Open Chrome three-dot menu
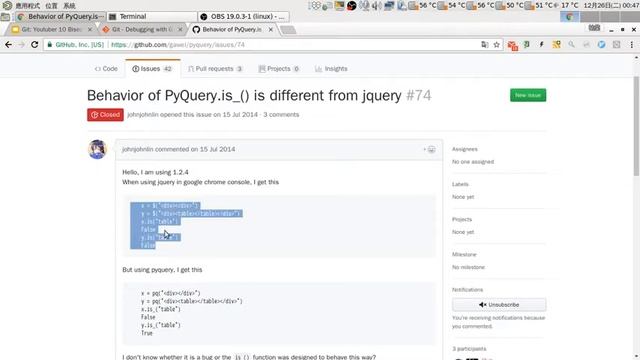Image resolution: width=640 pixels, height=360 pixels. coord(631,44)
